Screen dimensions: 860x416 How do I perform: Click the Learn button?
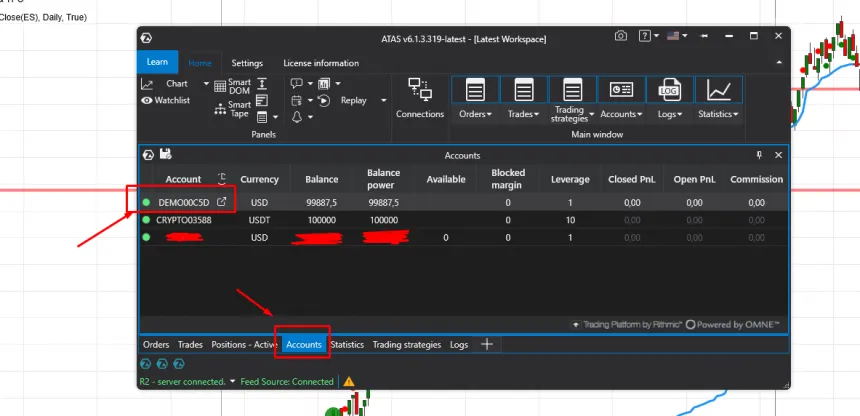tap(157, 62)
